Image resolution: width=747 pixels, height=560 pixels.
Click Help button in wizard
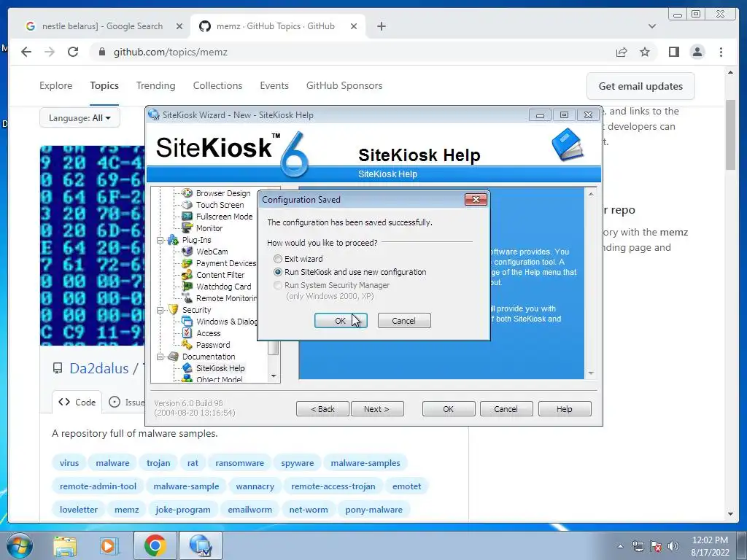pyautogui.click(x=565, y=409)
